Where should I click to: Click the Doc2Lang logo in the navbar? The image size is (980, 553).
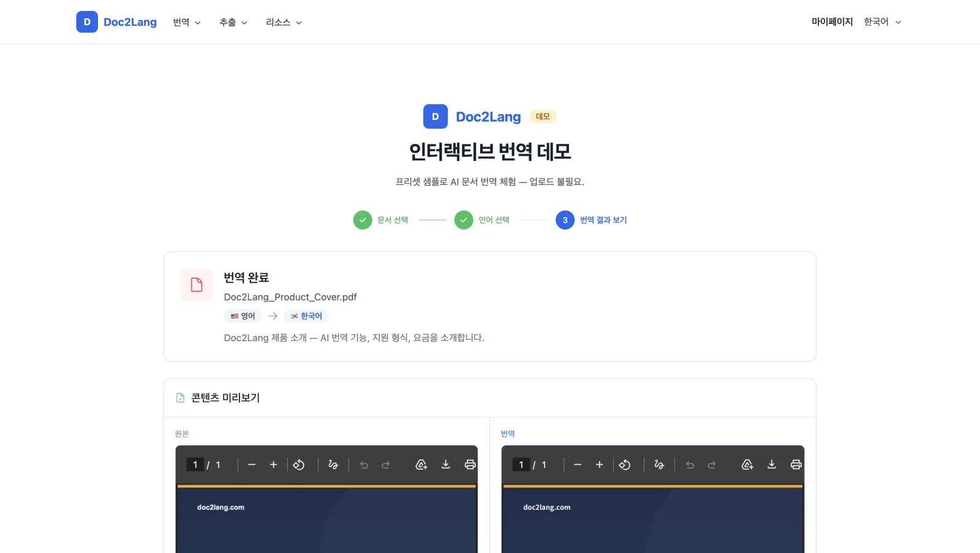[x=116, y=22]
